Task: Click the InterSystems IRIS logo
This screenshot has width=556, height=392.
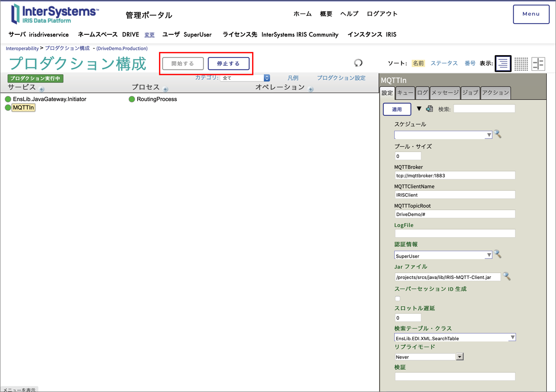Action: point(55,14)
